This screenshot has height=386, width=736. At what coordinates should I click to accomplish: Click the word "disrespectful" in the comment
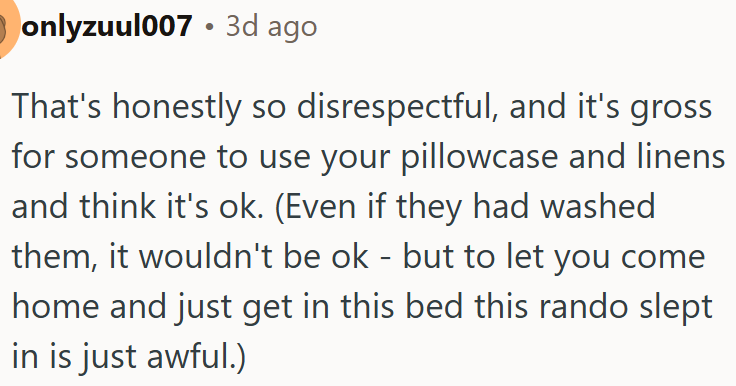398,107
